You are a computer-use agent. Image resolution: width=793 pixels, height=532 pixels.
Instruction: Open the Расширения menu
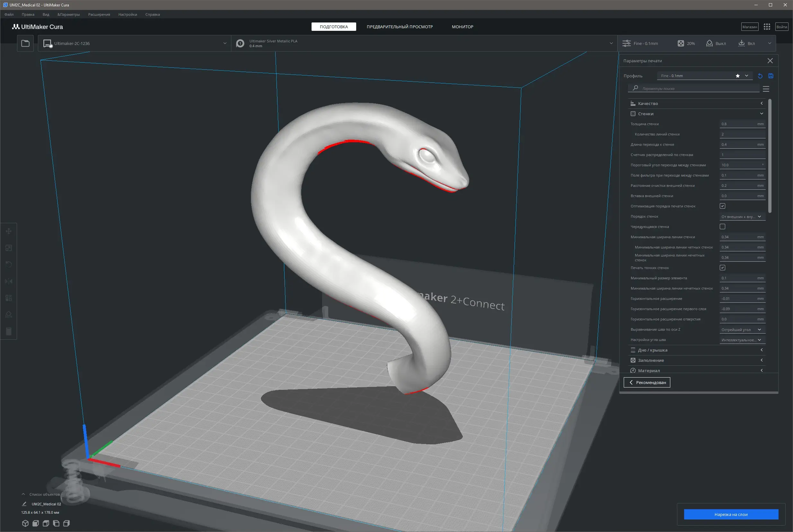coord(99,14)
